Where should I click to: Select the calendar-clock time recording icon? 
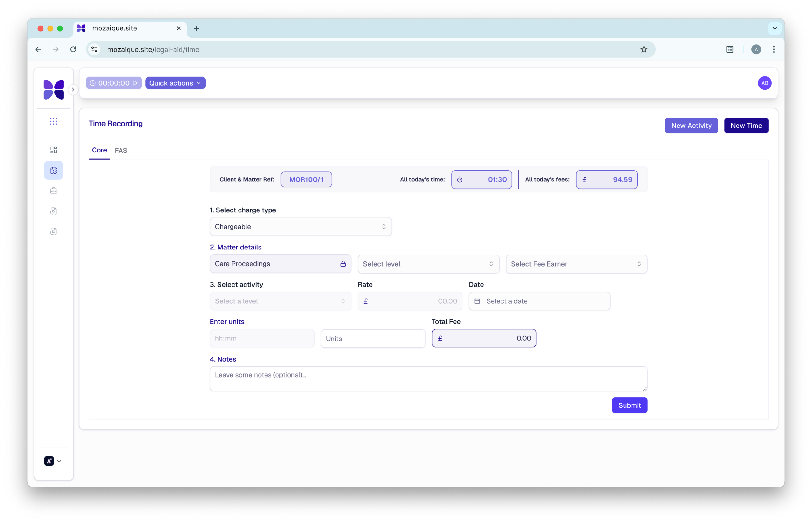pyautogui.click(x=54, y=171)
